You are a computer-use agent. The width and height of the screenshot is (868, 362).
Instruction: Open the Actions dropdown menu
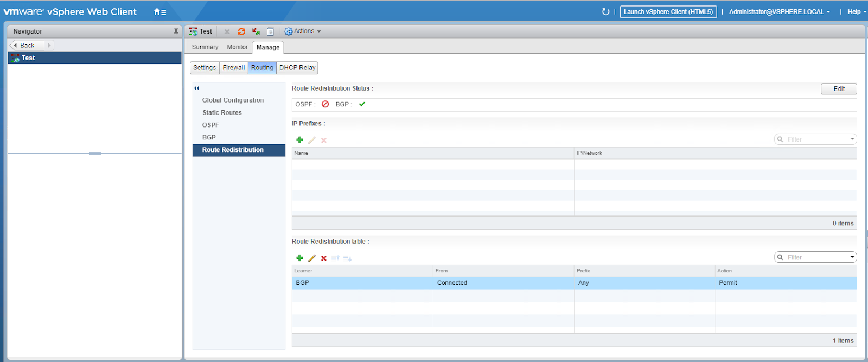[x=303, y=31]
